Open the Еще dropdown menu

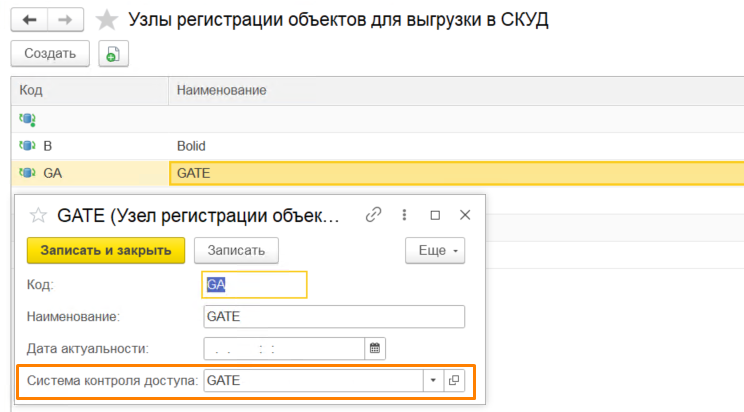(x=435, y=250)
